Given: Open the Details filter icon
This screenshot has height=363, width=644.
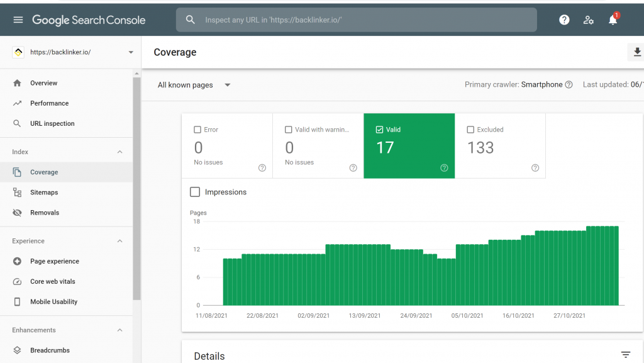Looking at the screenshot, I should [x=626, y=355].
